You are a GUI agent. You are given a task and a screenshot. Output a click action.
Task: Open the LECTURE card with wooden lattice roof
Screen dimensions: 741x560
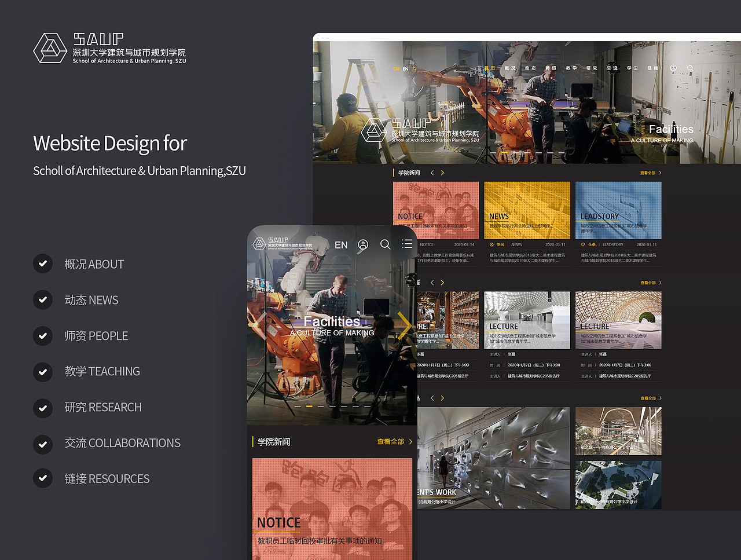click(x=618, y=320)
